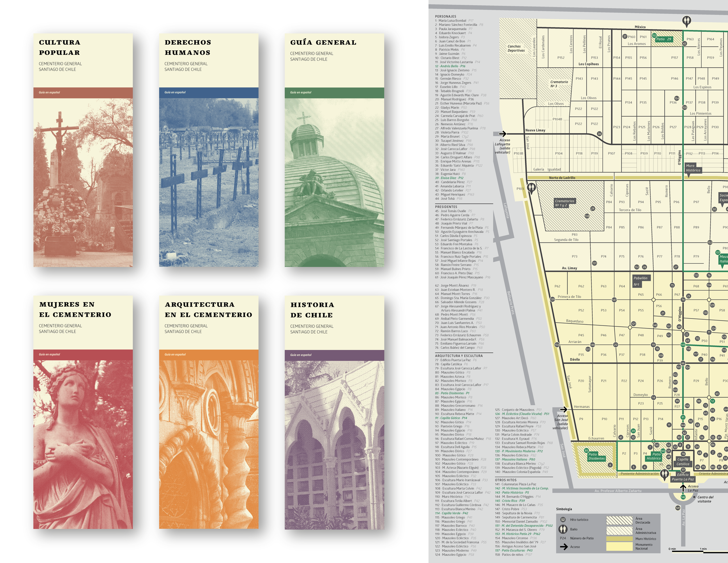Select green marker 142 at Acceso La Paz

[683, 497]
